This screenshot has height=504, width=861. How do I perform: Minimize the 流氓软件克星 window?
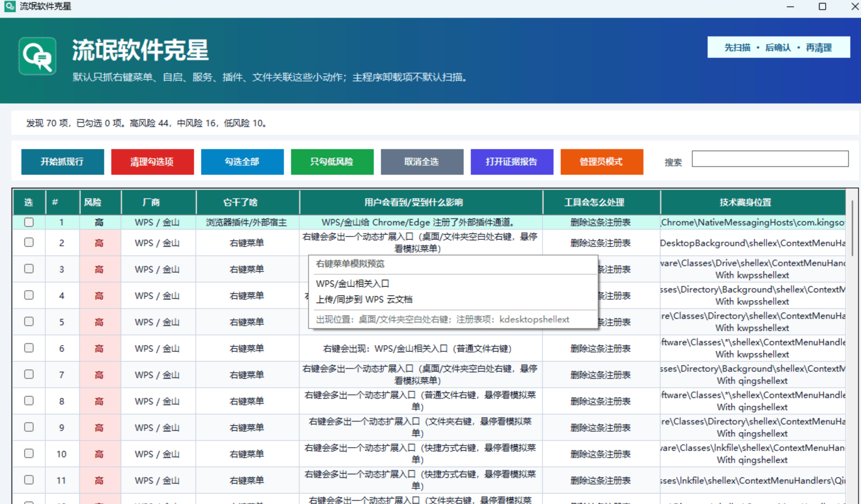[790, 6]
